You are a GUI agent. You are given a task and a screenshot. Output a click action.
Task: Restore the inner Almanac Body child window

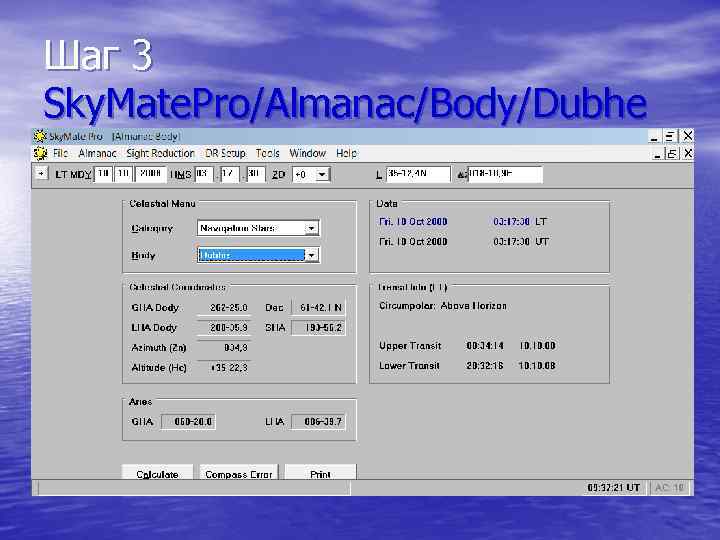pyautogui.click(x=672, y=154)
